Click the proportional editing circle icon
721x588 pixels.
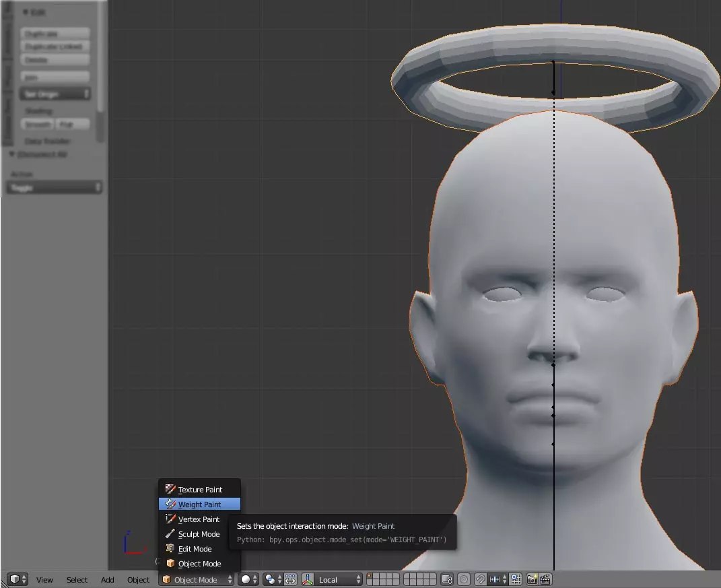point(464,579)
